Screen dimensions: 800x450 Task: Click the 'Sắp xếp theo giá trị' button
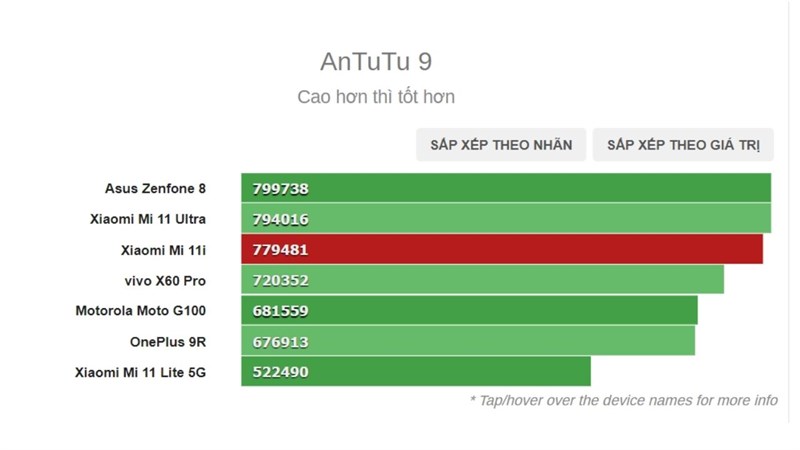(x=683, y=145)
